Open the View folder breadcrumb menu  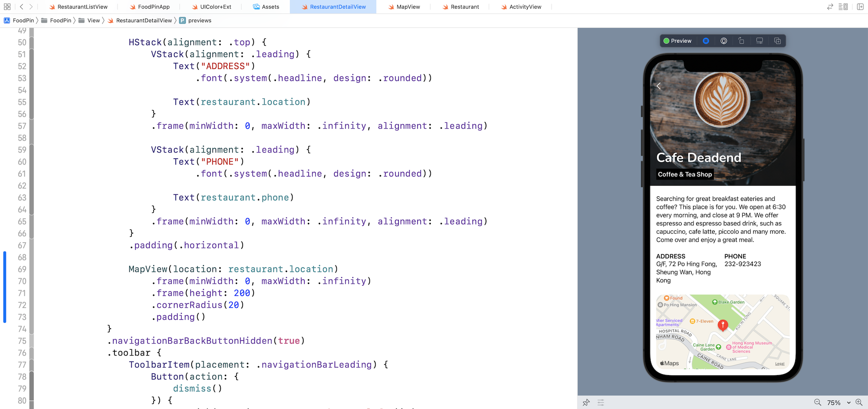click(93, 20)
